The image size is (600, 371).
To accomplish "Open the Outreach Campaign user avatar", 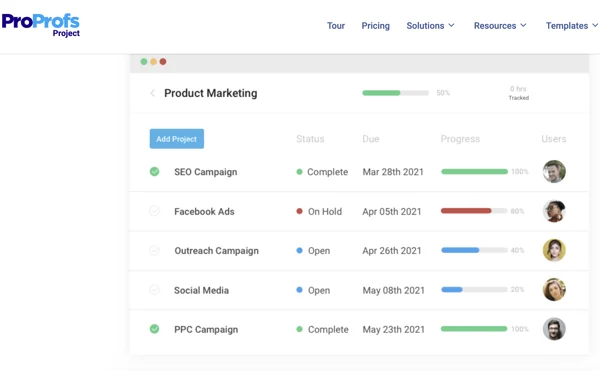I will (554, 250).
